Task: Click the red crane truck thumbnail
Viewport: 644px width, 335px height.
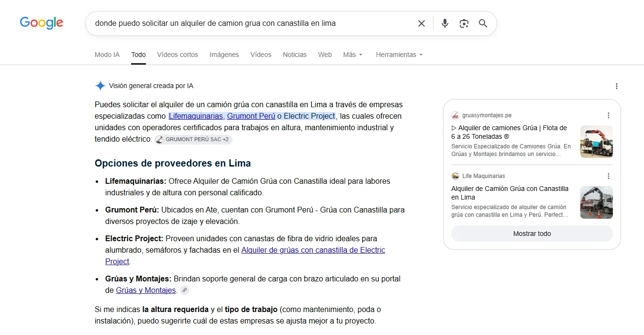Action: point(597,142)
